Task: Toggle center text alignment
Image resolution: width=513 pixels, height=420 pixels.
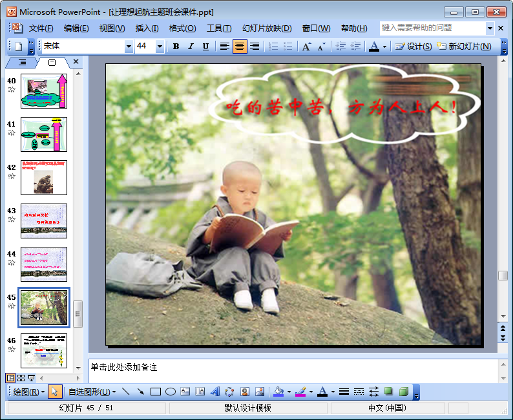Action: (240, 47)
